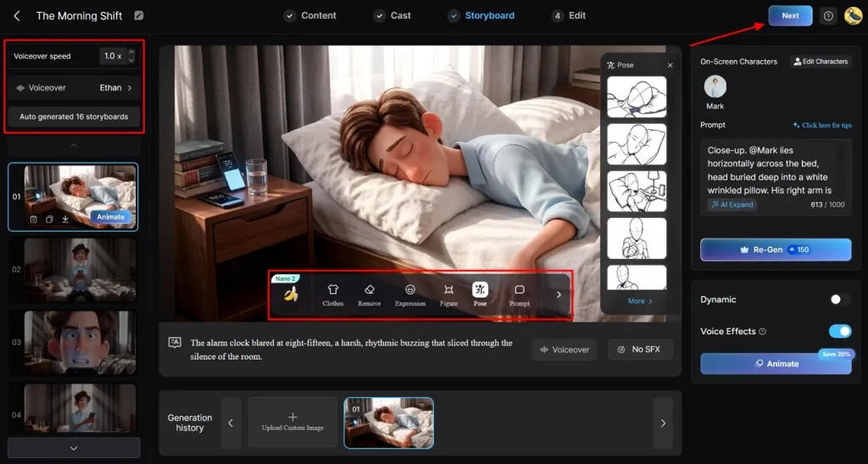
Task: Click the Nano 2 banana icon
Action: tap(291, 293)
